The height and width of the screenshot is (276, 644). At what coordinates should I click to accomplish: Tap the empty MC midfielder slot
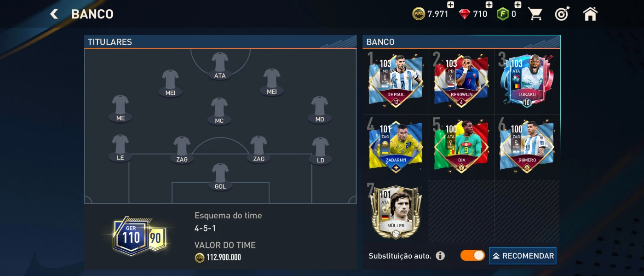[219, 111]
